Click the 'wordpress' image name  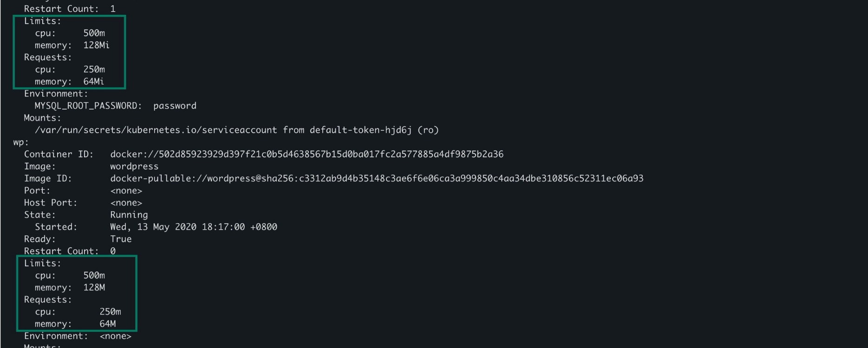coord(134,166)
